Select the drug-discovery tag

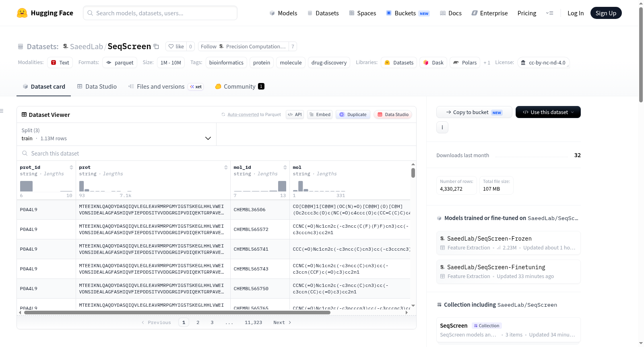point(329,62)
